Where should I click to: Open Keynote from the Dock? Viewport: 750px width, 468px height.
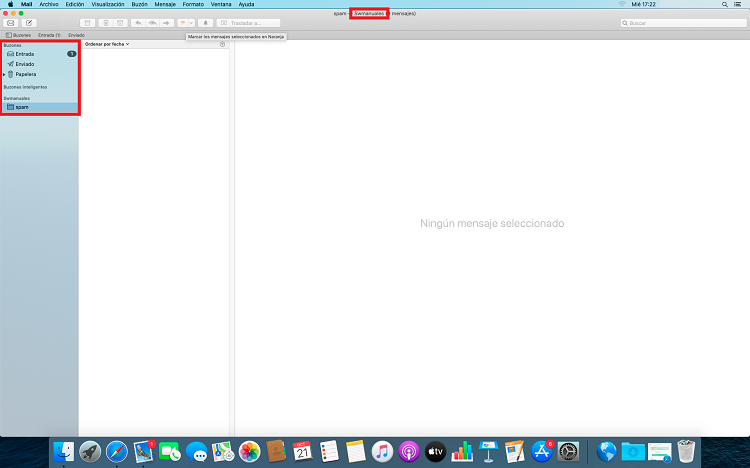(488, 451)
